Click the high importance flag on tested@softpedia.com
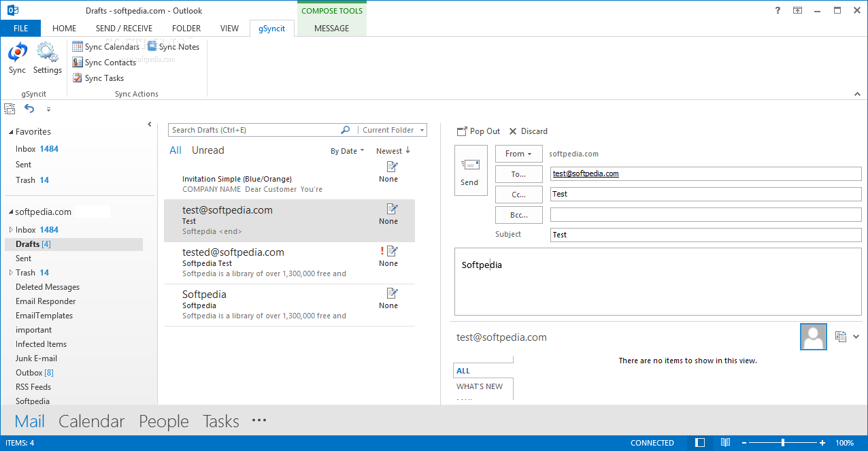 [382, 251]
